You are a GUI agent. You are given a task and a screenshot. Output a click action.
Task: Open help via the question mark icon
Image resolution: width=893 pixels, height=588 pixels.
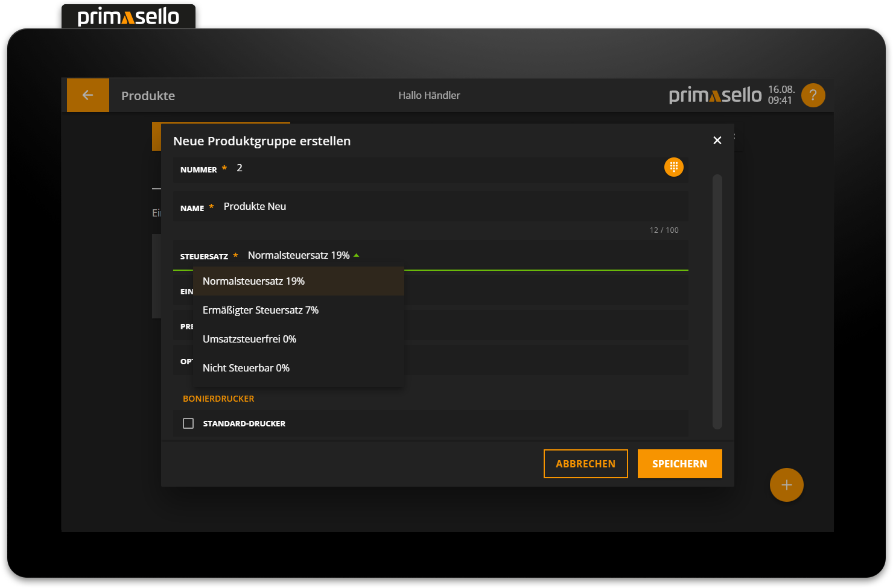813,95
